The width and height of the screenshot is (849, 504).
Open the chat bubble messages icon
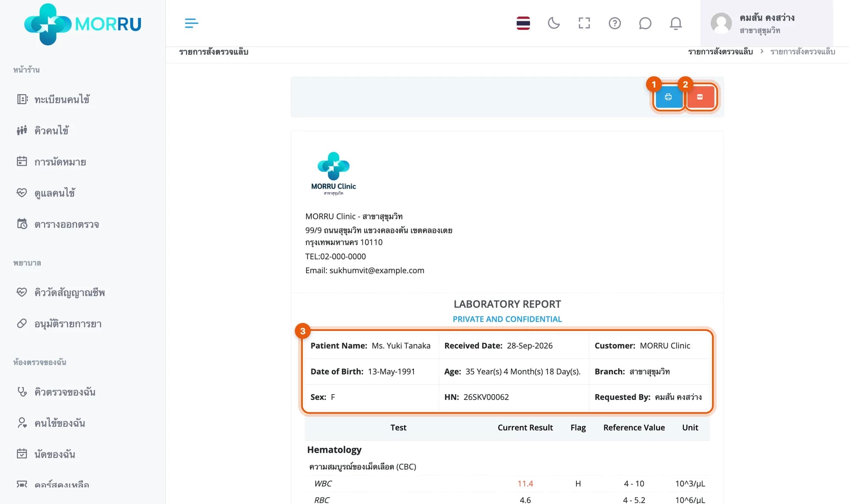coord(645,23)
